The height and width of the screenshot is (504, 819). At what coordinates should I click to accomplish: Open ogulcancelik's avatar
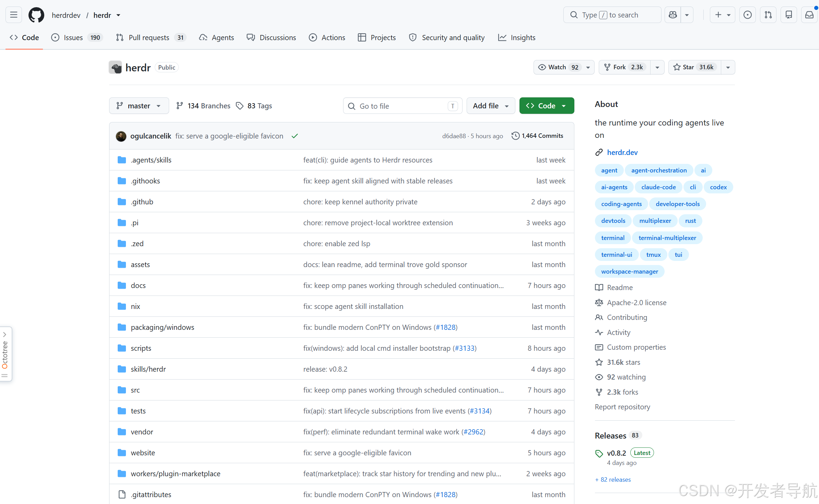[121, 136]
